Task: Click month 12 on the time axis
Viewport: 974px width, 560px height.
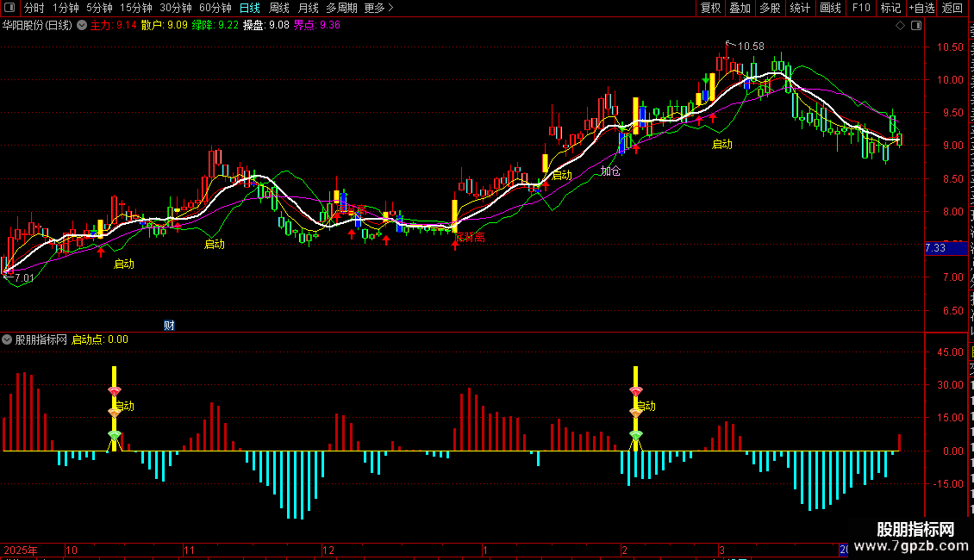Action: [328, 550]
